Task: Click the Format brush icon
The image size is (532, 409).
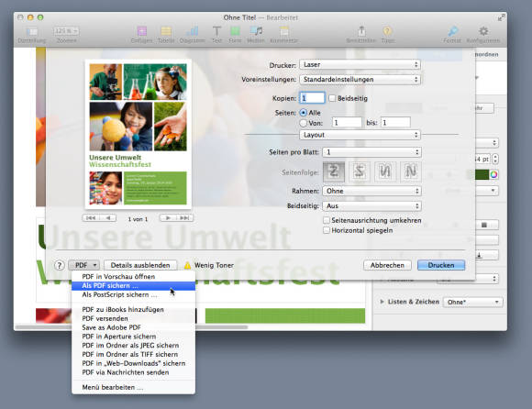Action: 452,31
